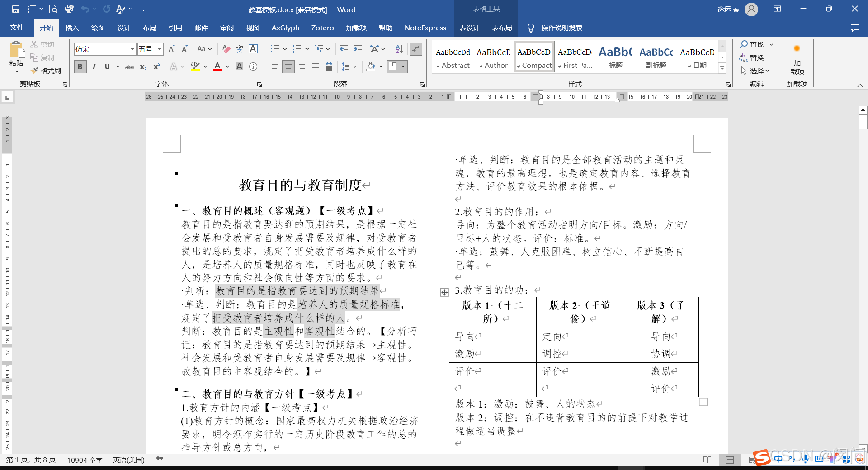Screen dimensions: 868x470
Task: Align text to the right
Action: [x=302, y=67]
